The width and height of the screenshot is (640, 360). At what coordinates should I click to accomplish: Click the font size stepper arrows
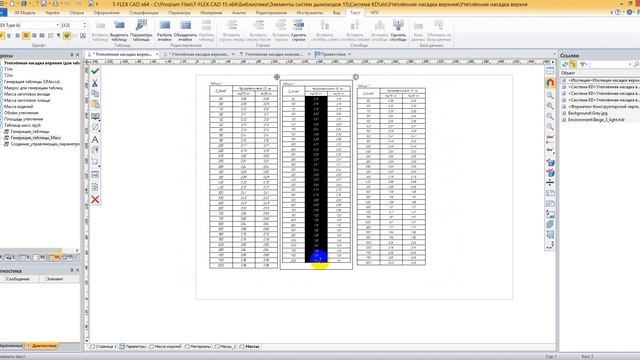tap(84, 25)
